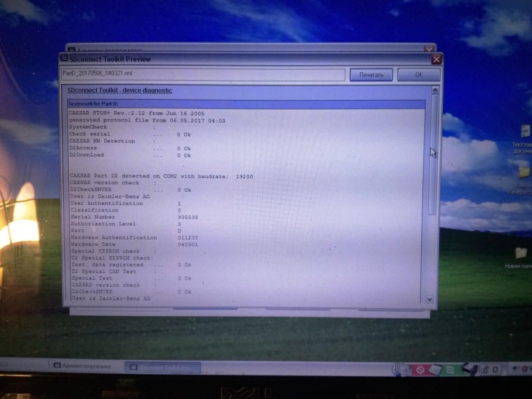Click the baudrate value 19200
The width and height of the screenshot is (532, 399).
pos(244,176)
